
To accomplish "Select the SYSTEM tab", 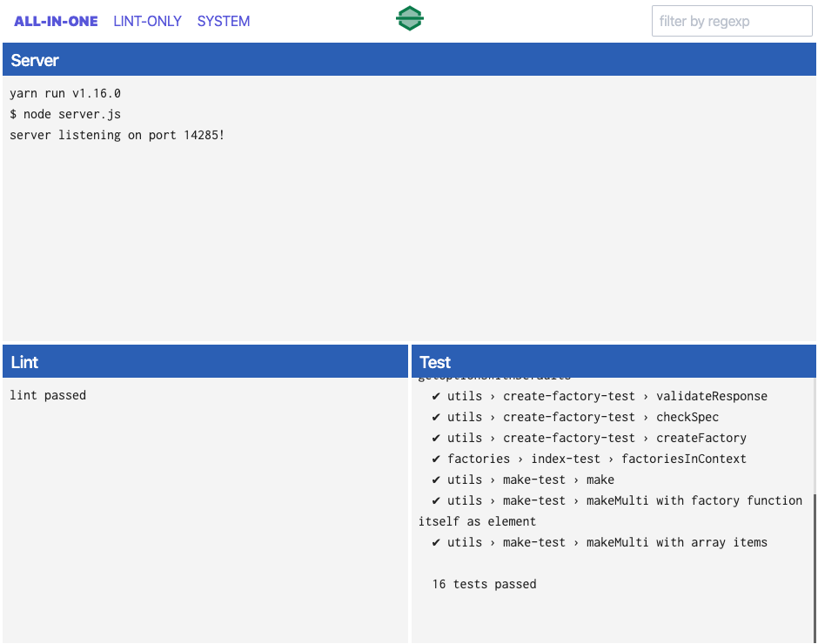I will coord(224,22).
